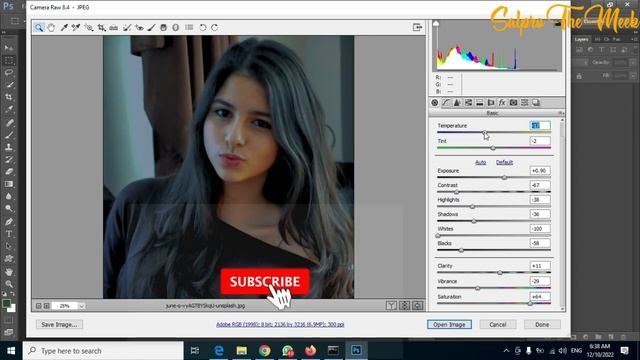Switch to the Lens Corrections tab
This screenshot has width=640, height=360.
491,103
